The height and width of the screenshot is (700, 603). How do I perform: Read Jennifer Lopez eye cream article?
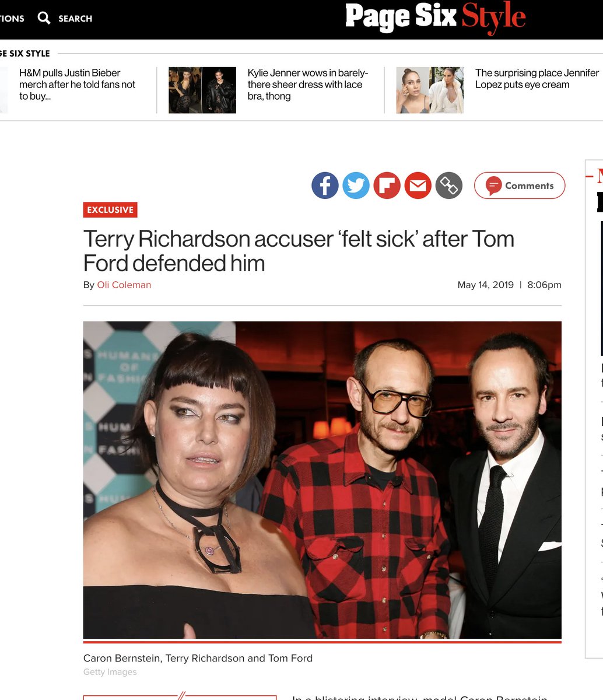click(537, 79)
